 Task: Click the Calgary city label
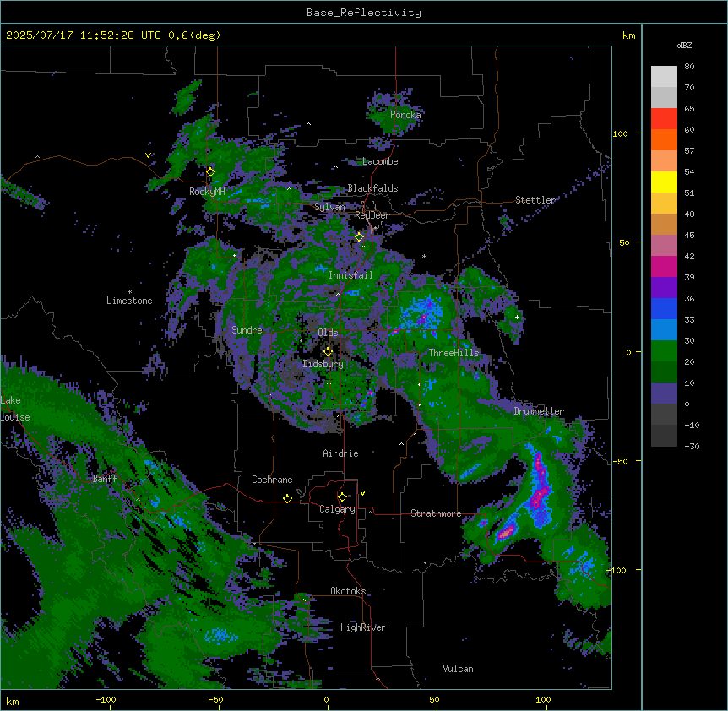click(337, 509)
